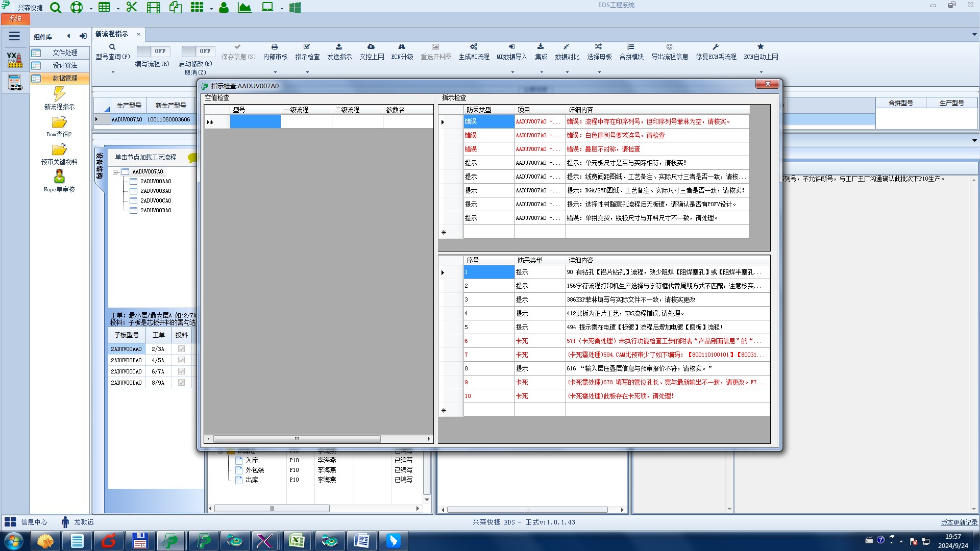Toggle the 编写流程 OFF switch
This screenshot has width=980, height=551.
click(x=152, y=51)
